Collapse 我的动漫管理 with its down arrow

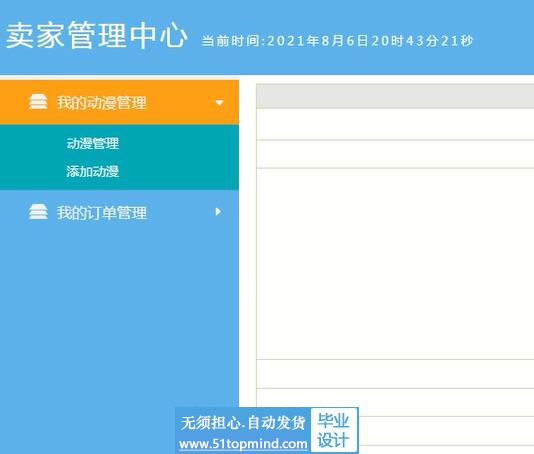click(219, 102)
